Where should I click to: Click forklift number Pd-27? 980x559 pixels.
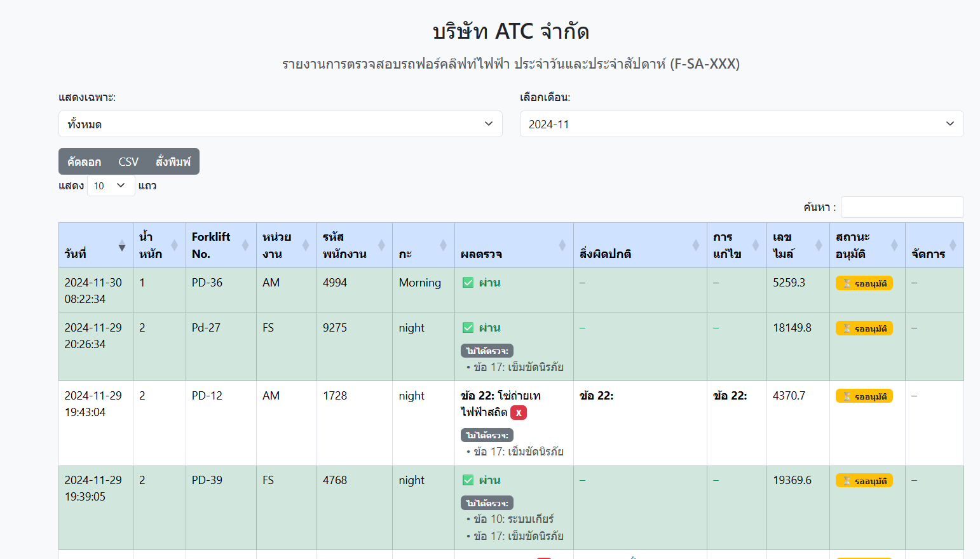click(x=206, y=328)
